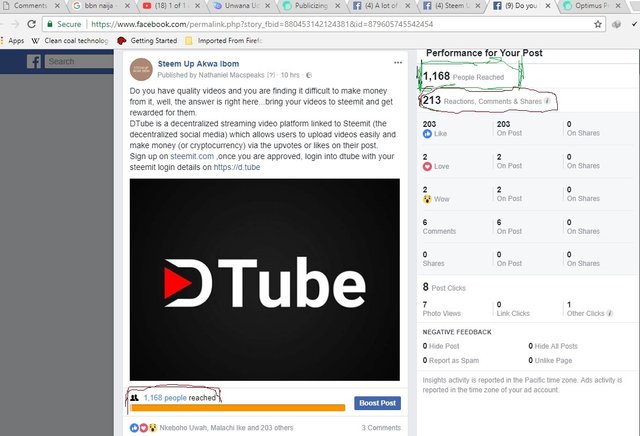The height and width of the screenshot is (436, 640).
Task: Click Nkeboho Uwah, Malachi Ike and 203 others
Action: tap(226, 427)
